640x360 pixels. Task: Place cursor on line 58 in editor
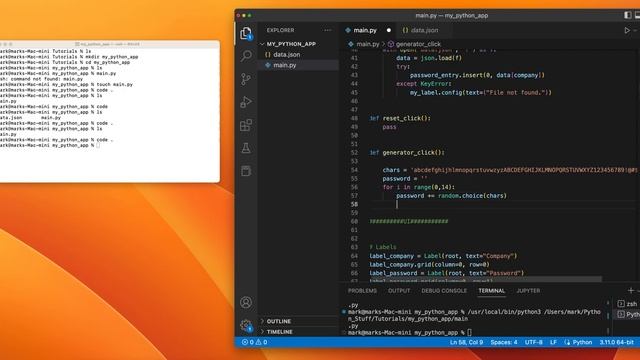pos(502,204)
